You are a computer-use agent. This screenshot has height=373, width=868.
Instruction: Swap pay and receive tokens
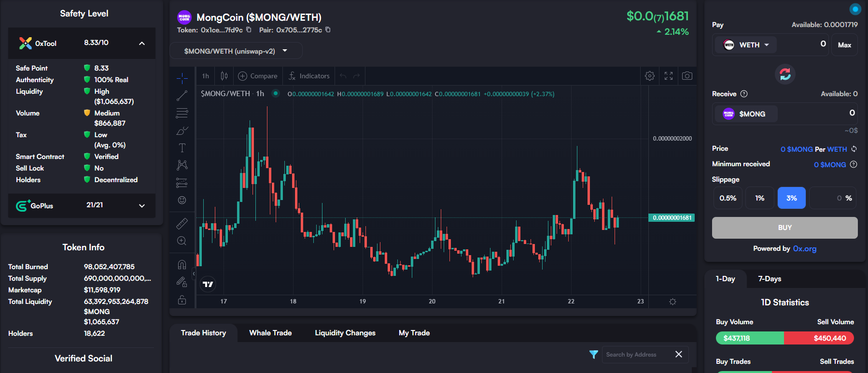tap(785, 74)
